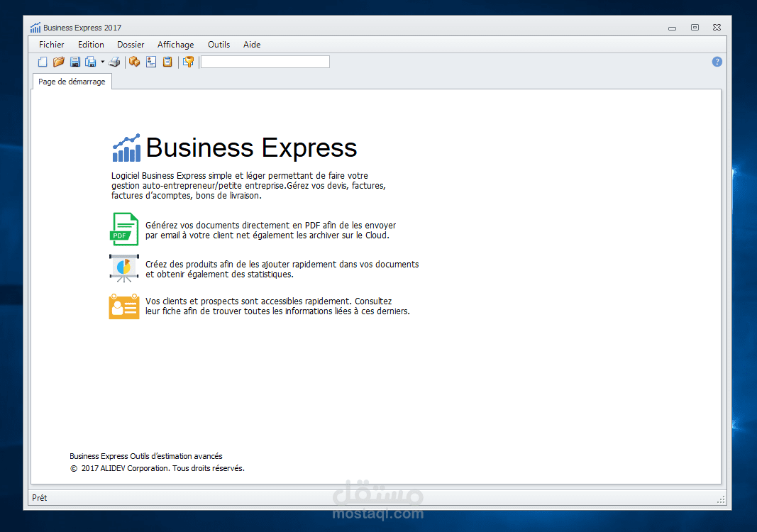Click the title bar application icon
Viewport: 757px width, 532px height.
coord(35,28)
